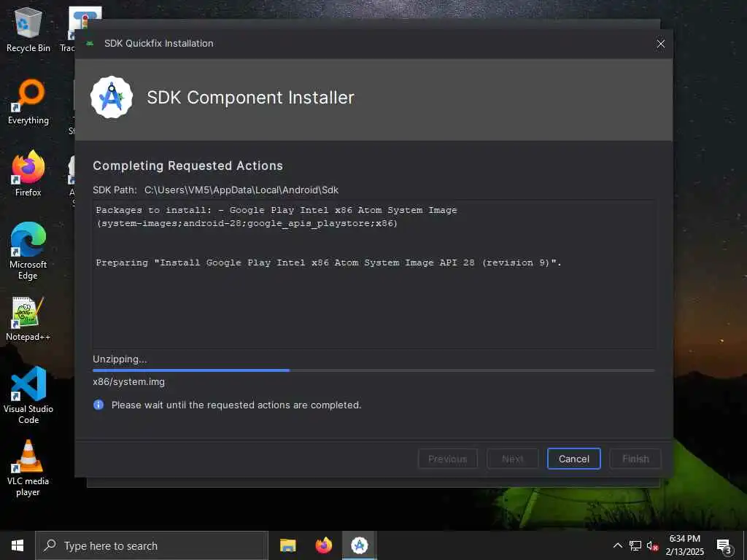Click the blue info icon beside wait message
Image resolution: width=747 pixels, height=560 pixels.
98,405
